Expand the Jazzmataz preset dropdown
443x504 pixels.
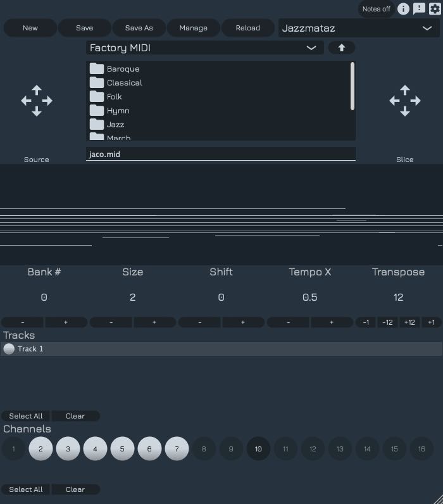point(357,28)
